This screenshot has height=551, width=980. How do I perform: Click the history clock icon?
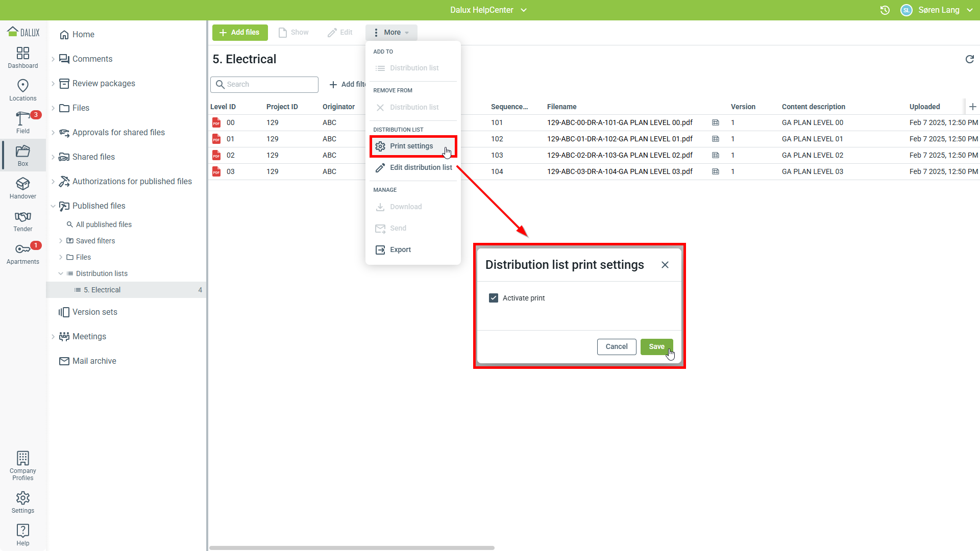pyautogui.click(x=885, y=10)
